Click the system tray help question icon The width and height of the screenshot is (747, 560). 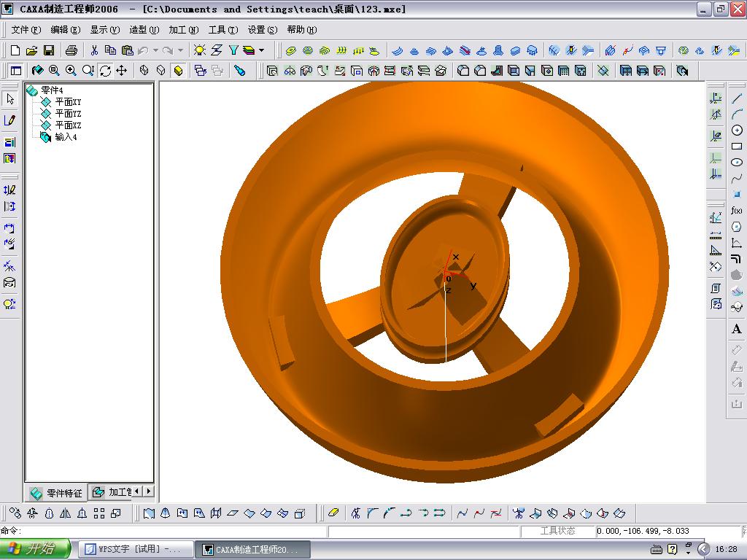[672, 550]
